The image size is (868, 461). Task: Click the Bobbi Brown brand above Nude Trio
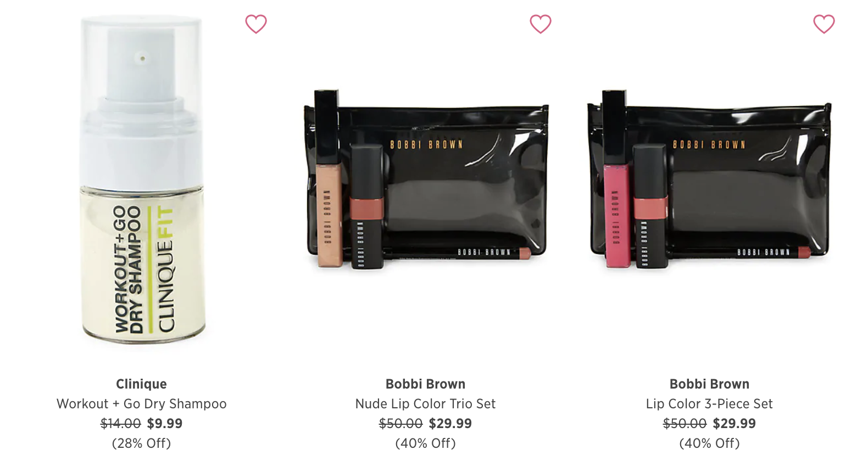[425, 384]
